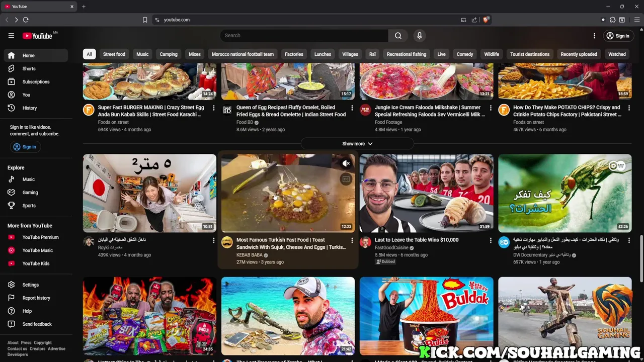Open options menu for Most Famous Turkish Fast Food video
Viewport: 644px width, 362px height.
(x=352, y=241)
